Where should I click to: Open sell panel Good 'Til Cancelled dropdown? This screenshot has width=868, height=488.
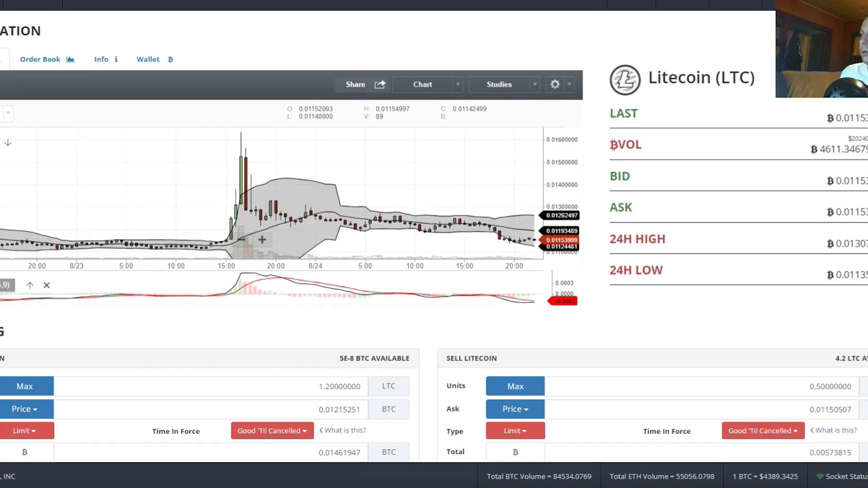763,430
